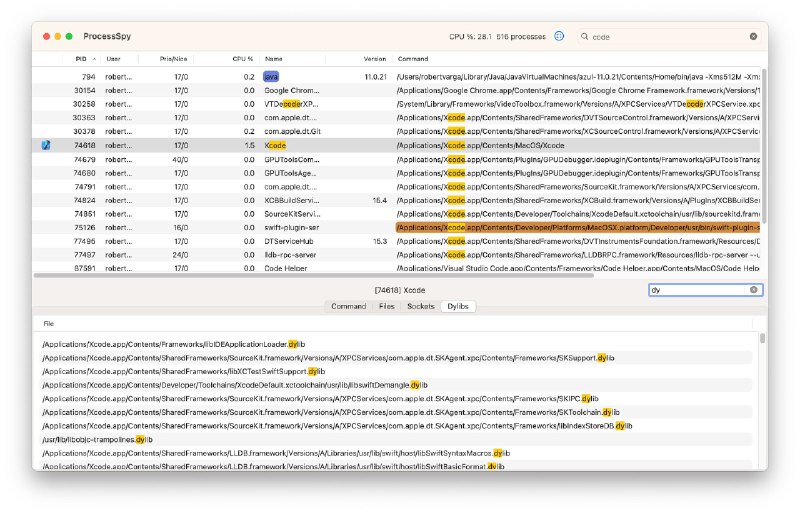The width and height of the screenshot is (800, 513).
Task: Select the SourceKitServi process row 74851
Action: tap(397, 214)
